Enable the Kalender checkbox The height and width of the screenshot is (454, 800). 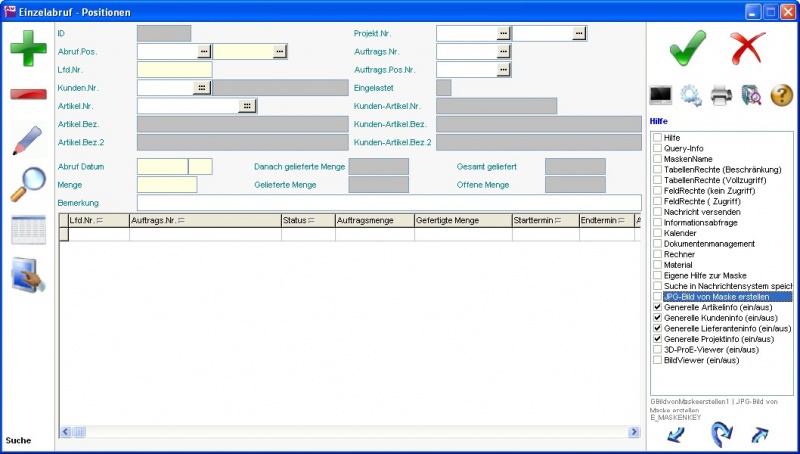coord(657,233)
